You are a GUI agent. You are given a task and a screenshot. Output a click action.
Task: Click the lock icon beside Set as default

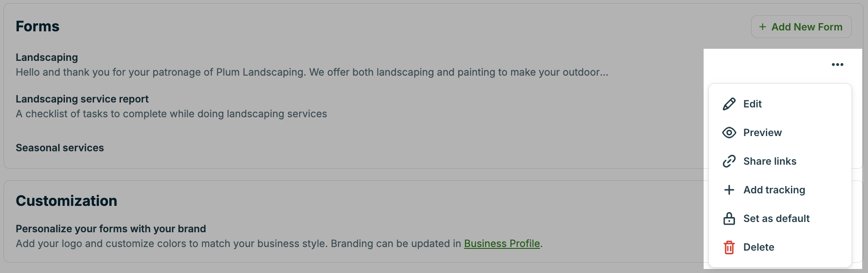pos(729,218)
